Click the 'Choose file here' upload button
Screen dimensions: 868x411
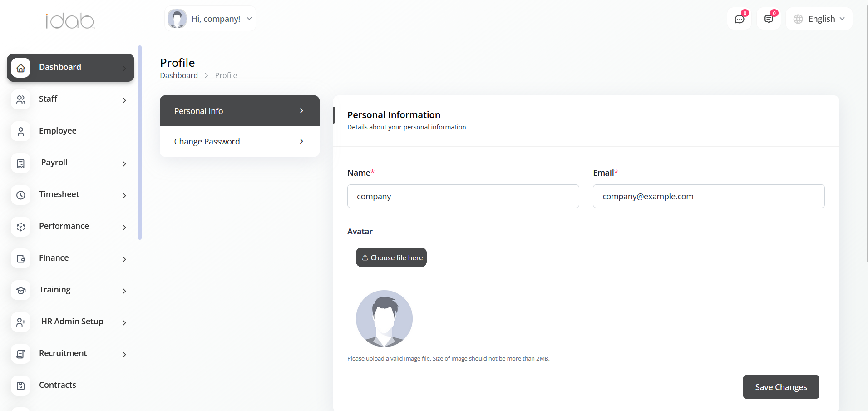click(391, 257)
